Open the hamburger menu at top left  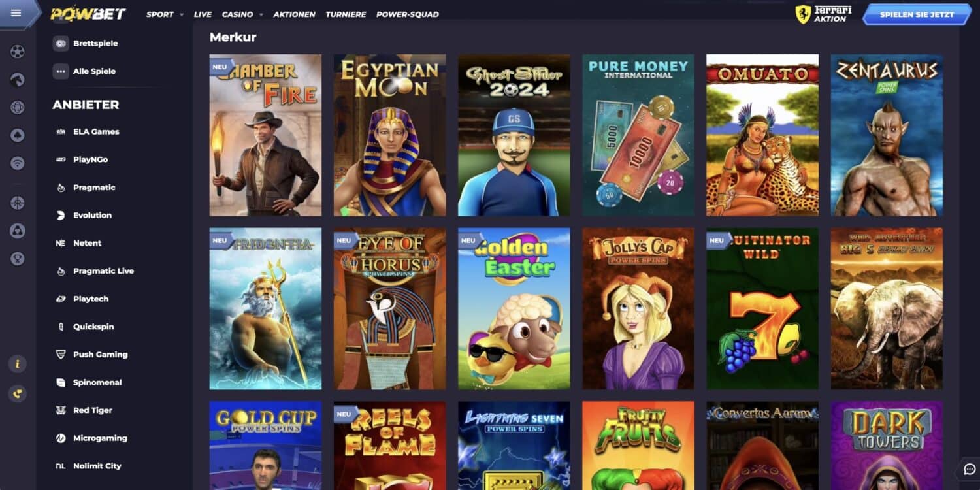(16, 13)
